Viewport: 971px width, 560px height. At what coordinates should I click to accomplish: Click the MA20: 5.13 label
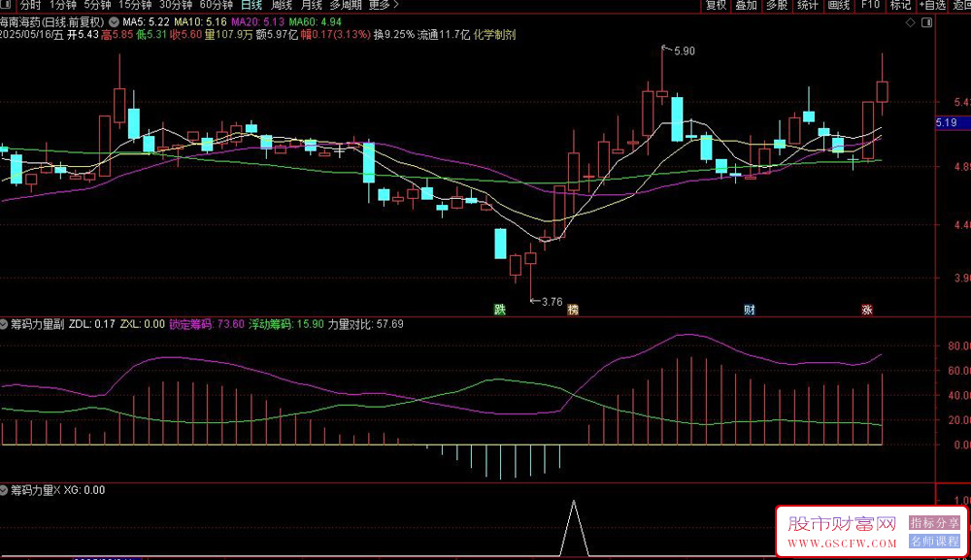[x=257, y=21]
